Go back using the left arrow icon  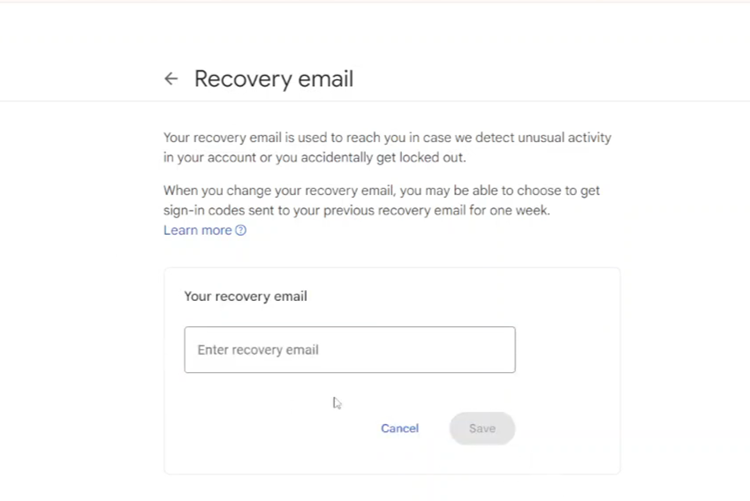171,78
